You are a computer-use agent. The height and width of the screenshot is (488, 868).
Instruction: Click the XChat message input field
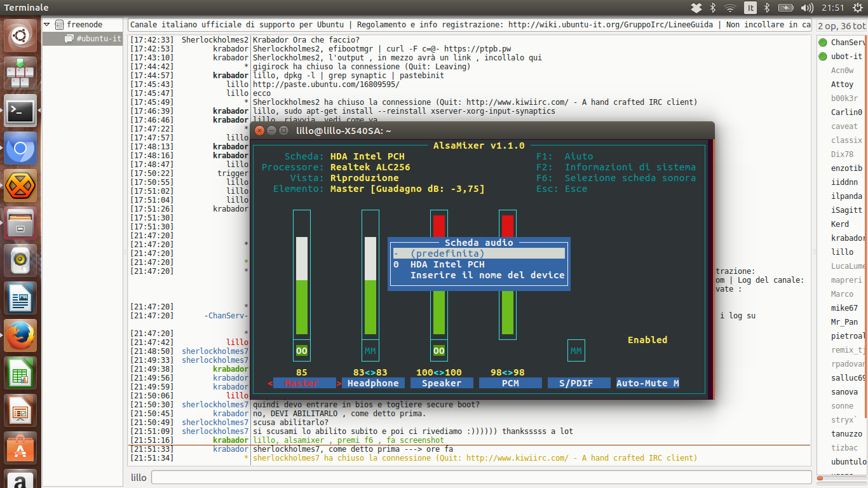point(481,477)
